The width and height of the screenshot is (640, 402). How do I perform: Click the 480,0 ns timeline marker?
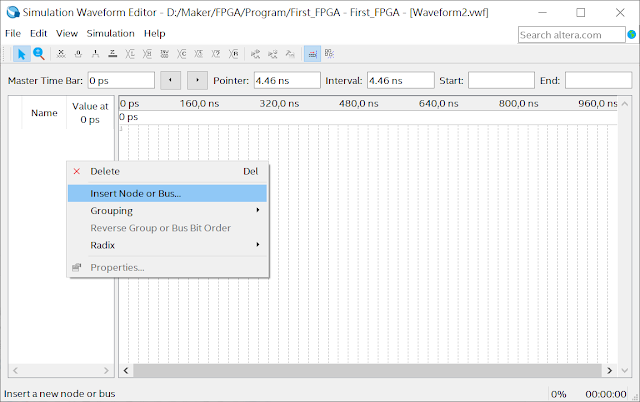[359, 104]
